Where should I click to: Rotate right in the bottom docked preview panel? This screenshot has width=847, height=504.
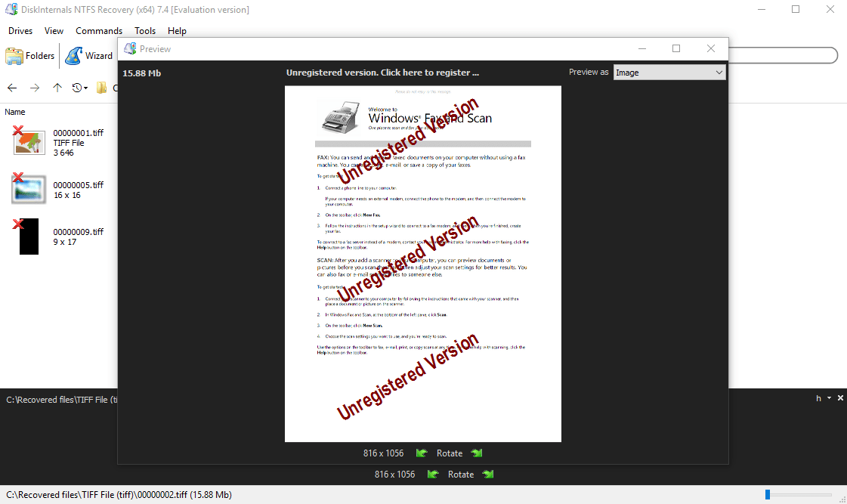(488, 475)
